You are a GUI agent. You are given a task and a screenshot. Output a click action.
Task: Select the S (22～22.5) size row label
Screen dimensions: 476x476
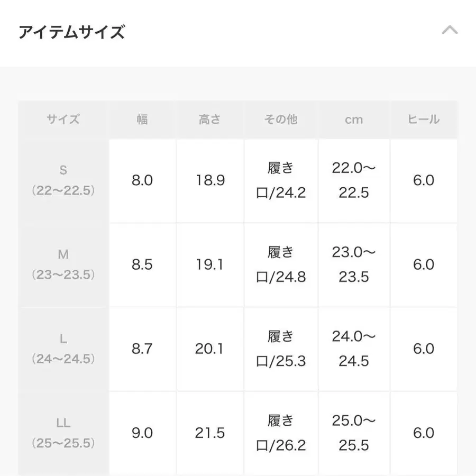click(63, 180)
